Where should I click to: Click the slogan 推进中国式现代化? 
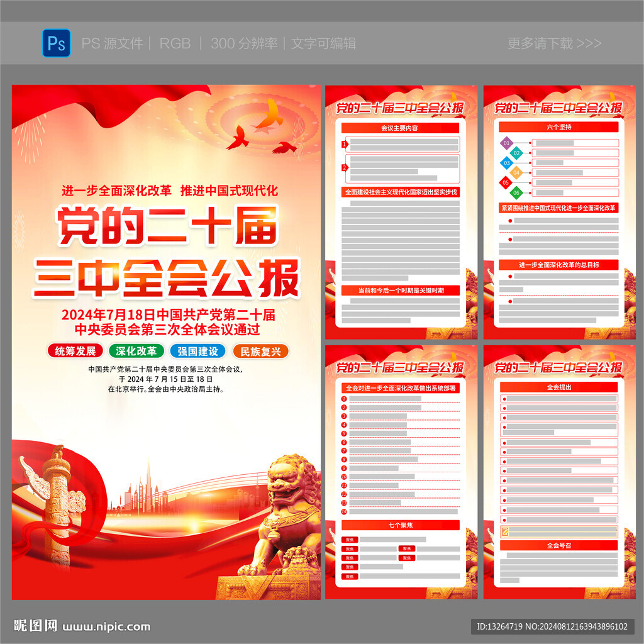coord(229,191)
